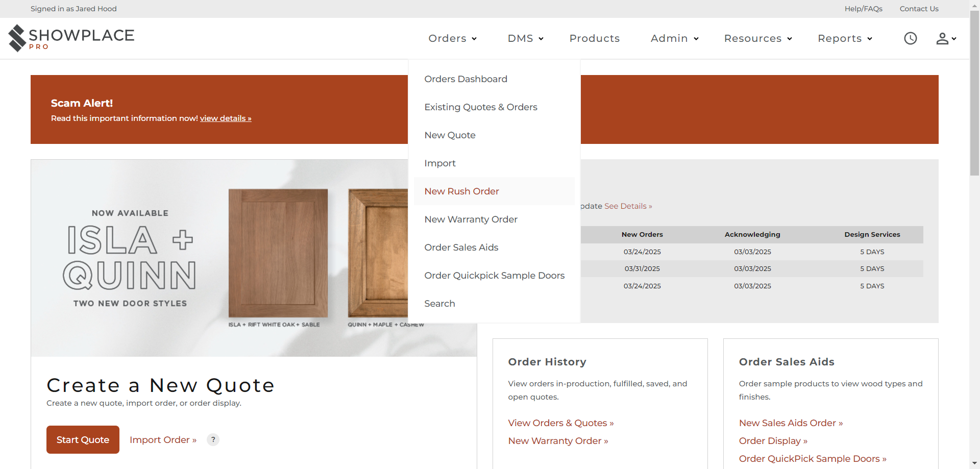Expand the Admin dropdown menu
980x469 pixels.
(x=675, y=38)
